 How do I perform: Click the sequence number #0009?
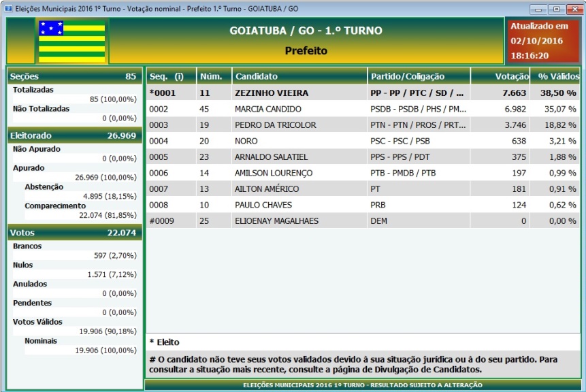(161, 221)
